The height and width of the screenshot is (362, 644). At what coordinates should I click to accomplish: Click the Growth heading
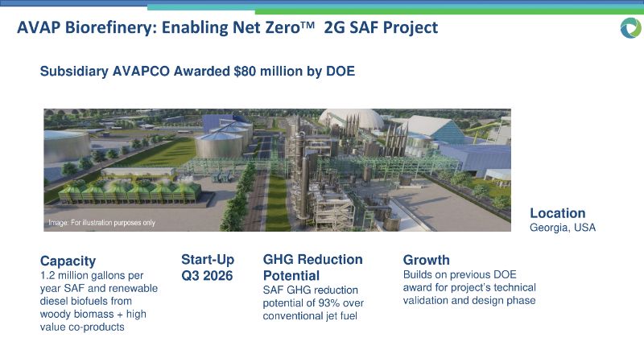pyautogui.click(x=426, y=260)
